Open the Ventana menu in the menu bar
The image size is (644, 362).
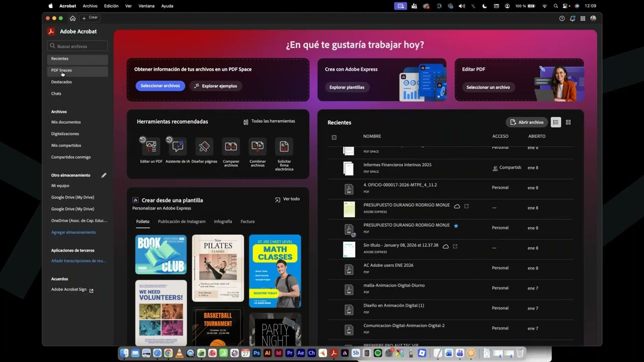[146, 6]
